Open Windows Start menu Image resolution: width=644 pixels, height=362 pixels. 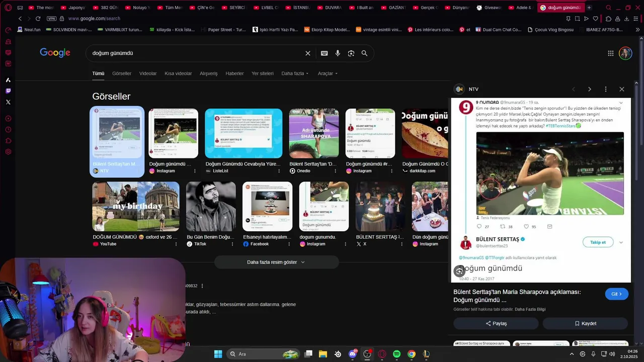pos(218,354)
